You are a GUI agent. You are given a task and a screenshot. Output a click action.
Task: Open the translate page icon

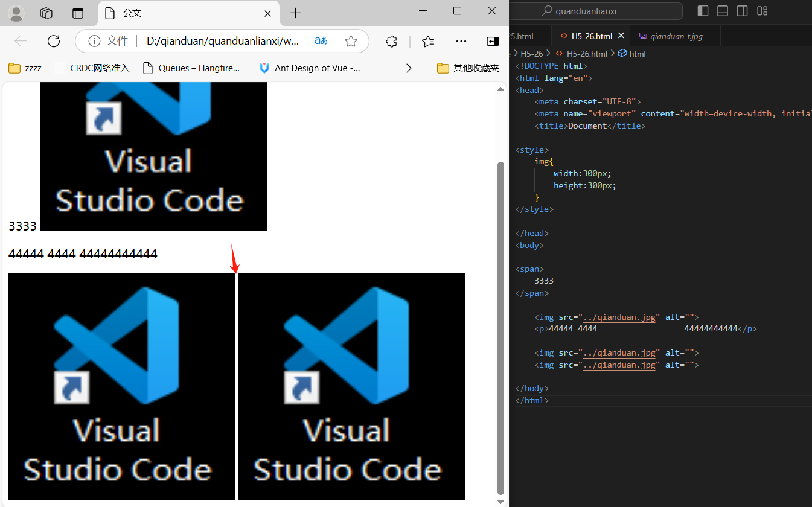(321, 41)
